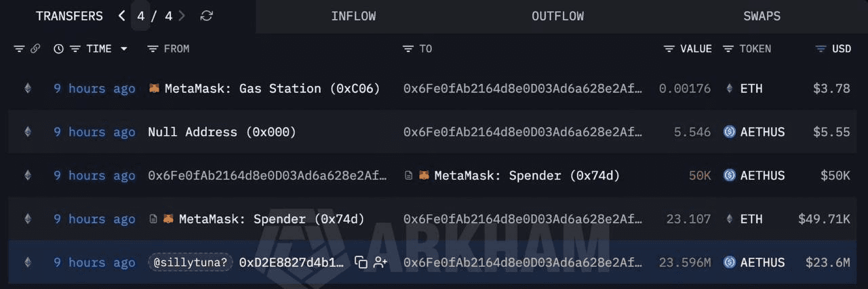
Task: Copy the 0xD2E8827d4b1 address
Action: [361, 263]
